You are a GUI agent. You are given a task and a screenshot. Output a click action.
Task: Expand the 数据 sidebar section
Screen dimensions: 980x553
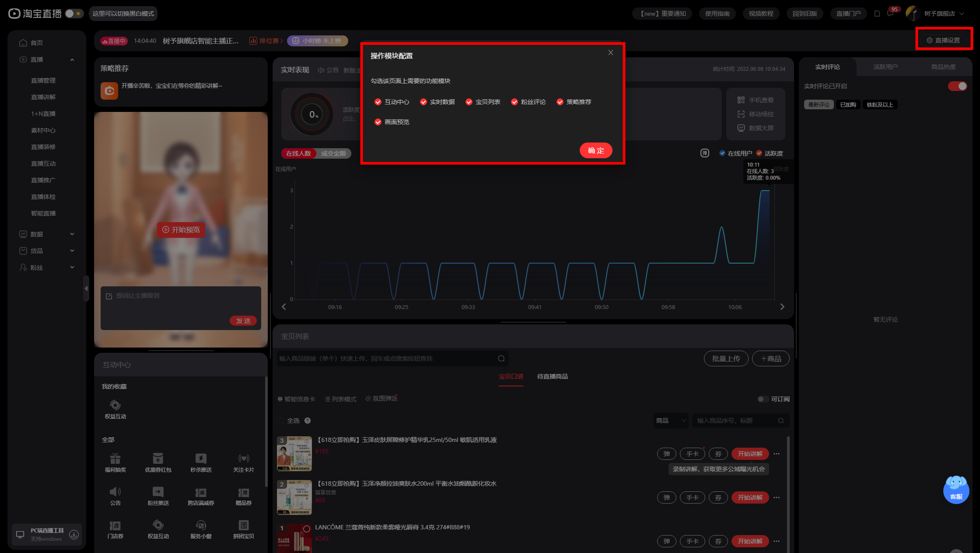coord(46,234)
